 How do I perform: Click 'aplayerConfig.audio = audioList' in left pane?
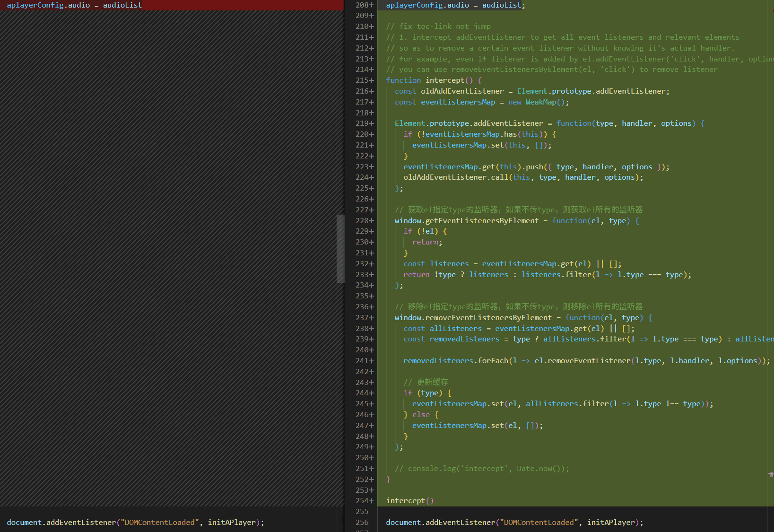click(x=74, y=5)
